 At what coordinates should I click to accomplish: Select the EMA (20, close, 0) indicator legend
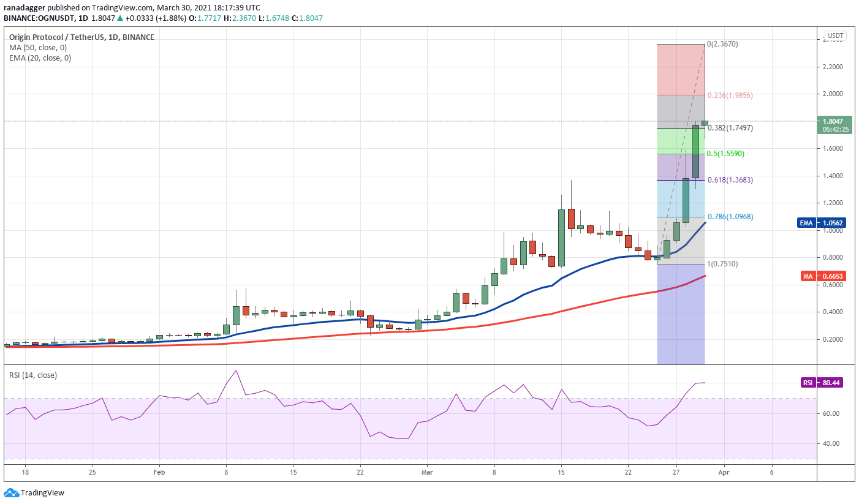pyautogui.click(x=40, y=58)
